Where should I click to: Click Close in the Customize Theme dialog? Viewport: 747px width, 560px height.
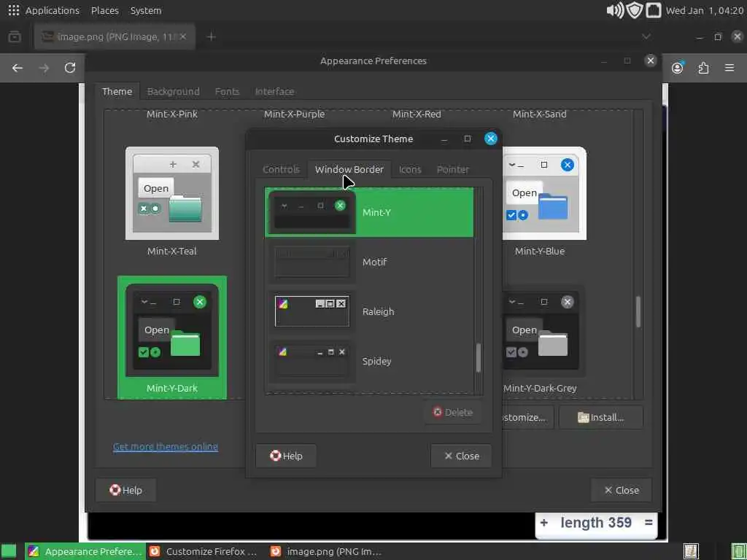click(461, 456)
